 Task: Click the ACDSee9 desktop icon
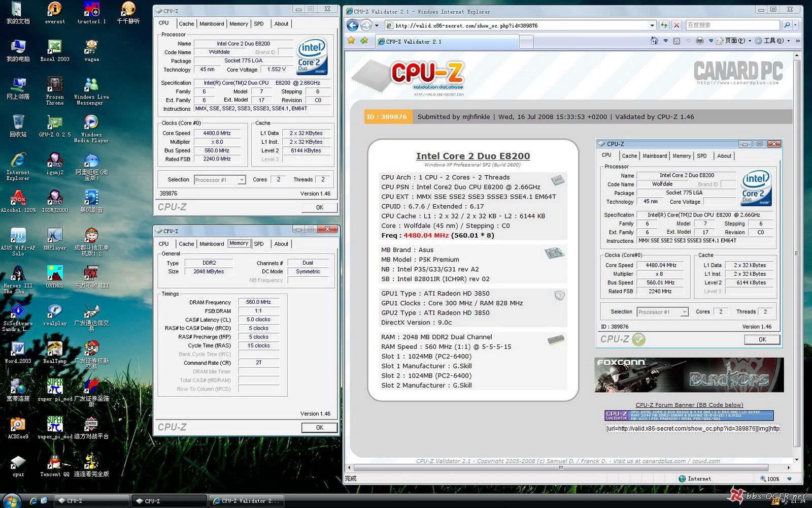(18, 428)
